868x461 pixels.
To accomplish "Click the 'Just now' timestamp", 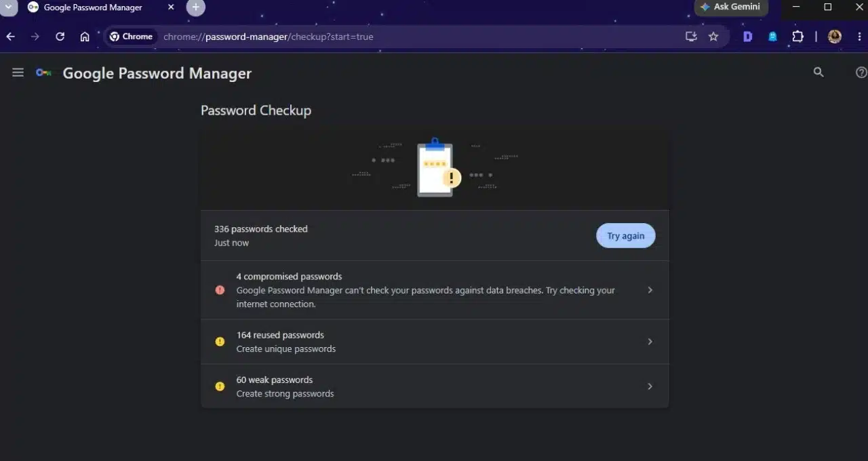I will click(231, 243).
